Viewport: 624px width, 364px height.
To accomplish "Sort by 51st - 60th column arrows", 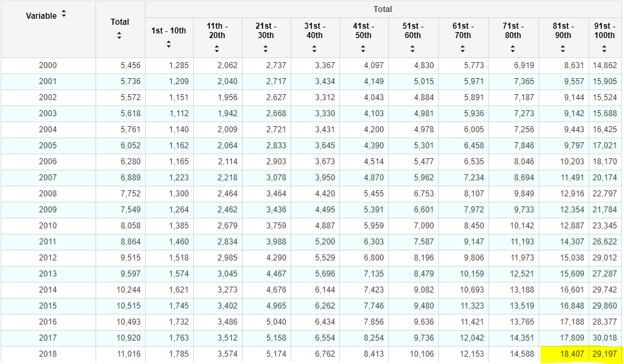I will [412, 49].
